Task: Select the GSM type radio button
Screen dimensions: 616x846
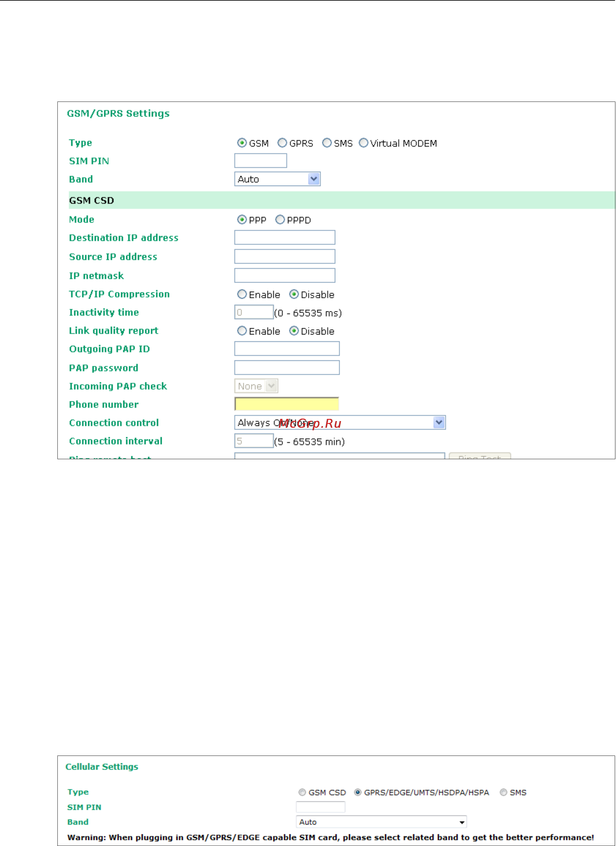Action: click(242, 143)
